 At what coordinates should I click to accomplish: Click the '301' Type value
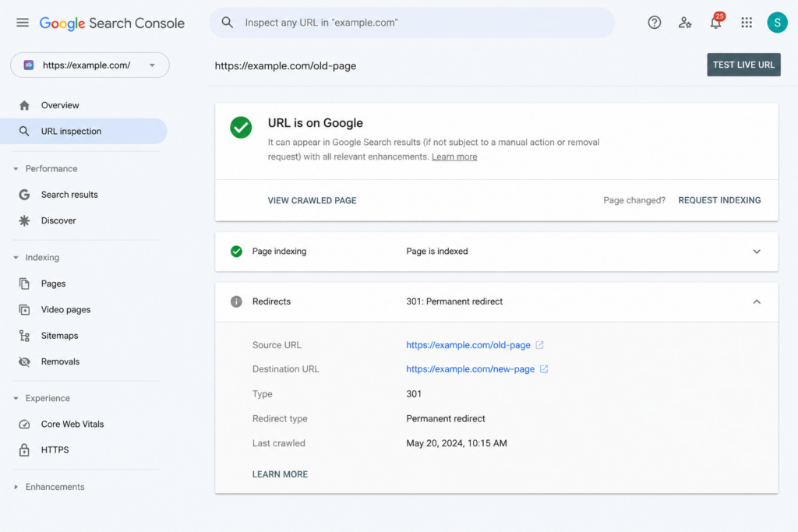point(414,393)
